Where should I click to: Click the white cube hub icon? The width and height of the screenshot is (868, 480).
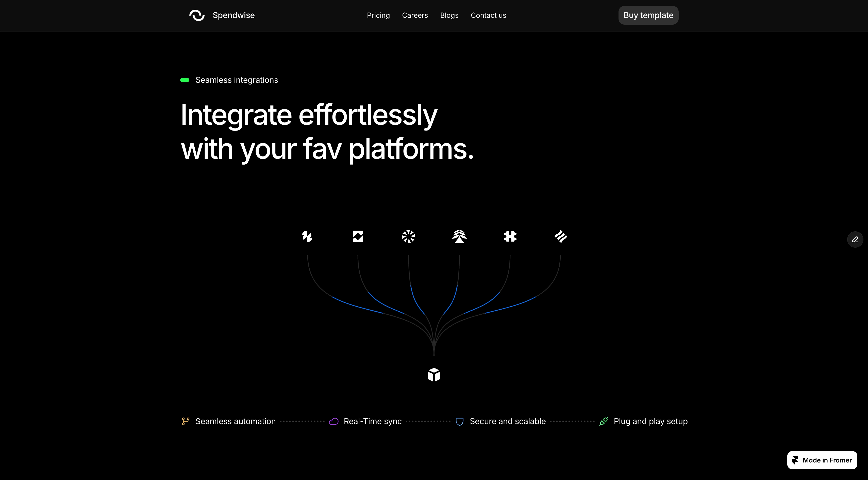tap(434, 375)
